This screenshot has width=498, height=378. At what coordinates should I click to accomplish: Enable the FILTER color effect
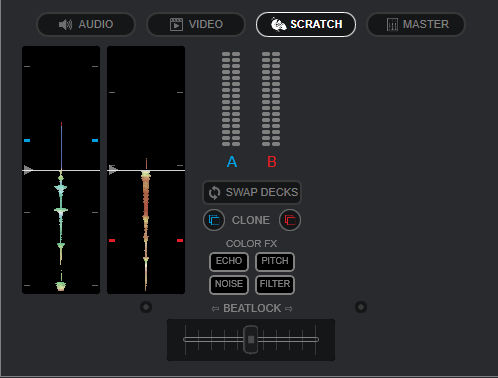tap(275, 285)
